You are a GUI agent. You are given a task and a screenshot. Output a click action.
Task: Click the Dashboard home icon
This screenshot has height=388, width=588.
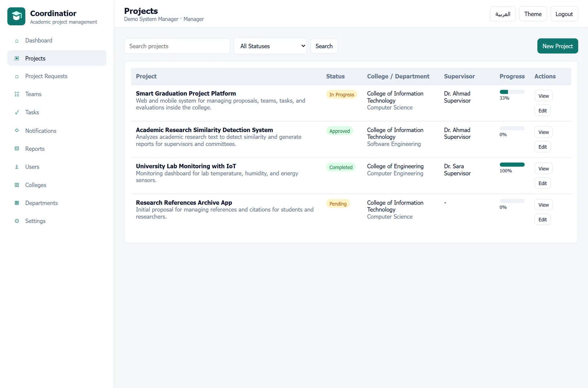[x=17, y=41]
